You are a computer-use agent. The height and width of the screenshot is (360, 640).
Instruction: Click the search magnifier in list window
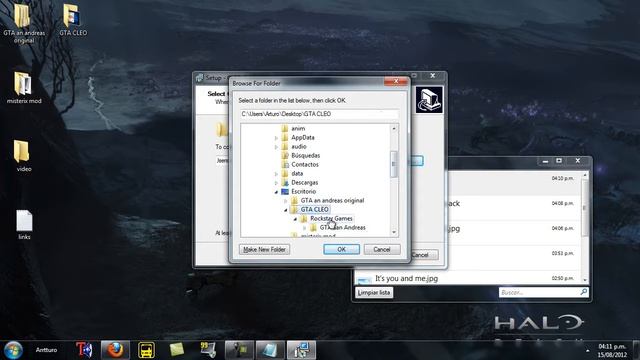click(x=583, y=292)
